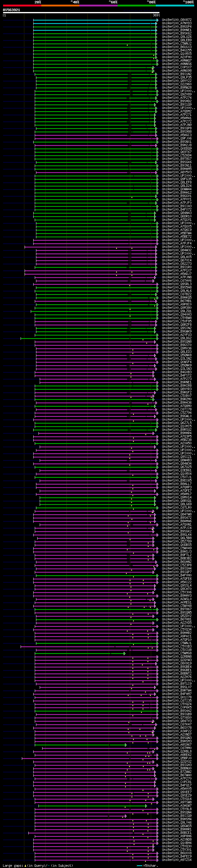
Task: Select label UniRef100_C0PSX7
Action: point(177,67)
